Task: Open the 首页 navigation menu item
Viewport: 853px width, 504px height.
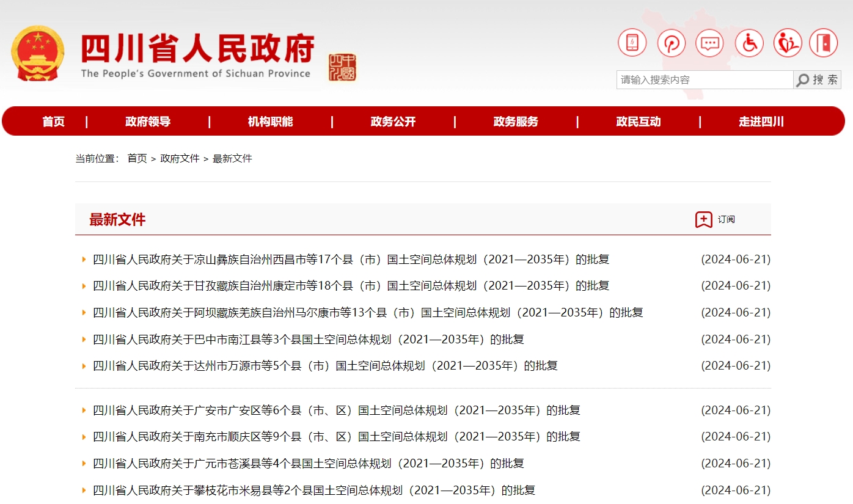Action: [54, 122]
